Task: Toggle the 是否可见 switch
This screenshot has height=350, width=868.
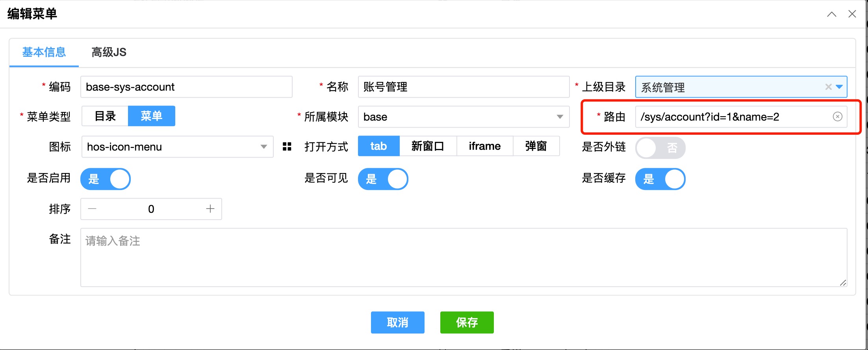Action: pos(383,179)
